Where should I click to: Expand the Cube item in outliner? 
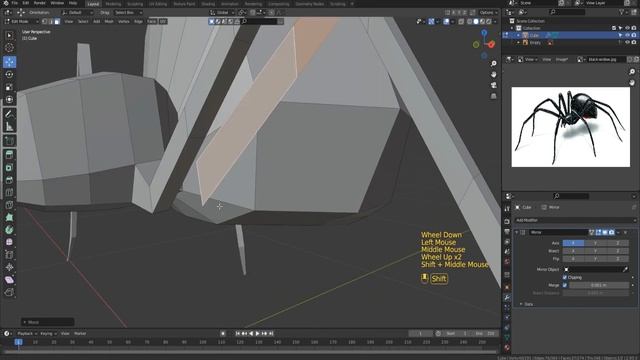[518, 36]
